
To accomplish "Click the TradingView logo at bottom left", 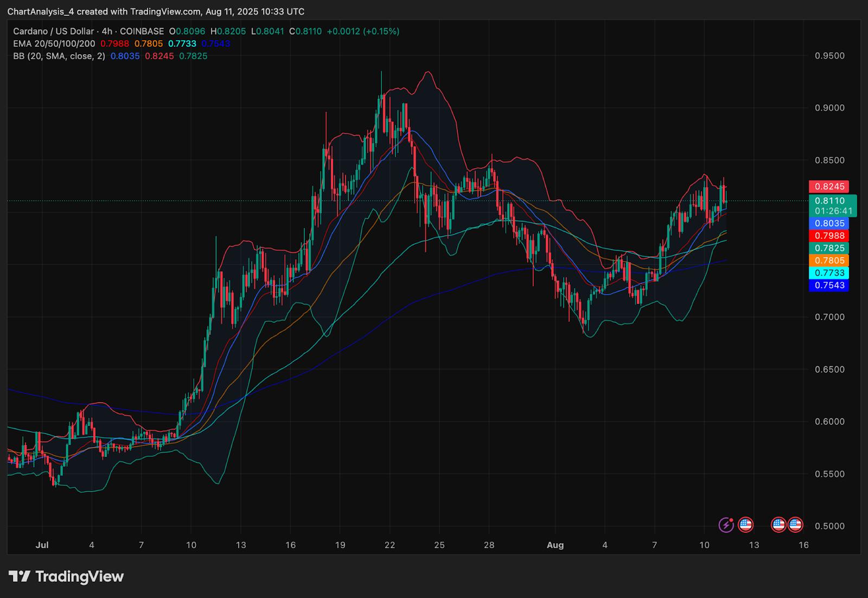I will pyautogui.click(x=66, y=576).
